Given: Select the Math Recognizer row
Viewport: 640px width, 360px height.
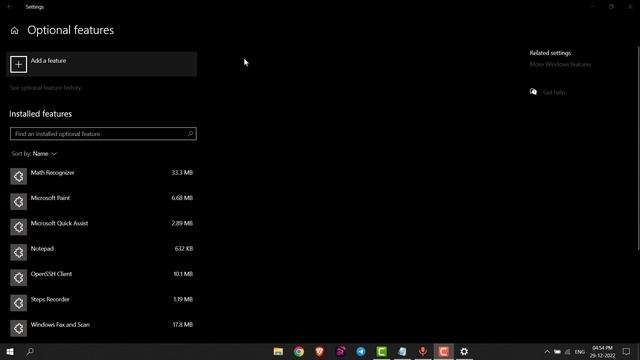Looking at the screenshot, I should pyautogui.click(x=102, y=176).
